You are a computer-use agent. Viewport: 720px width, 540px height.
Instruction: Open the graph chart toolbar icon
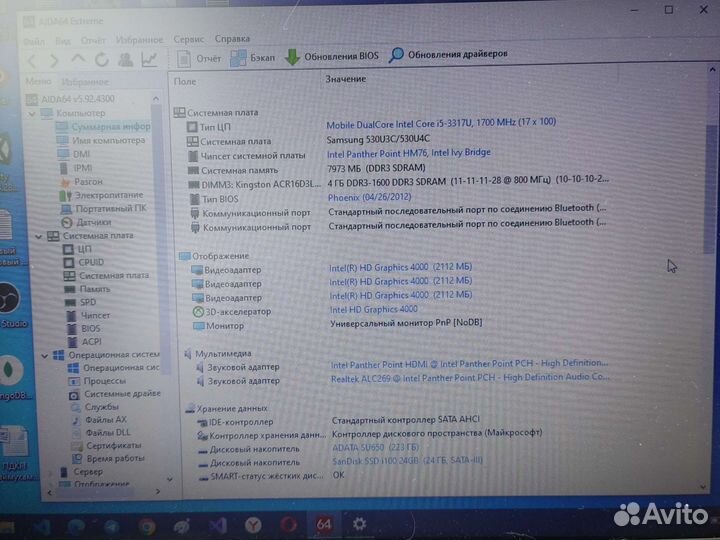149,60
